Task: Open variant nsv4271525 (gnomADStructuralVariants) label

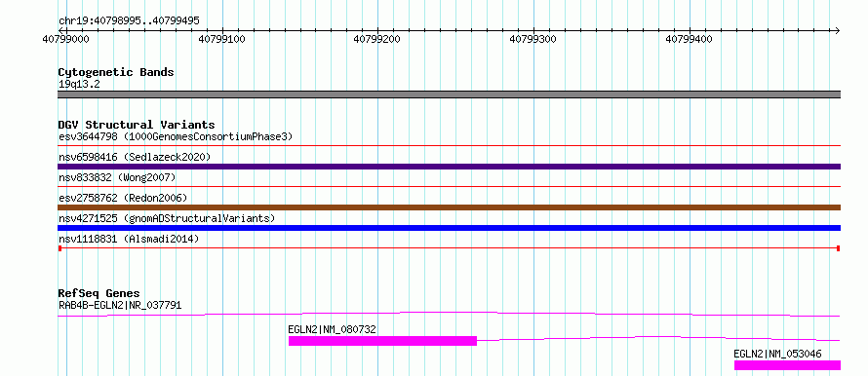Action: pyautogui.click(x=166, y=218)
